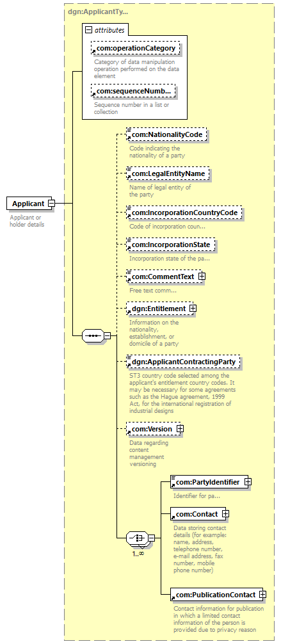Expand the dgn:Entitlement plus icon
This screenshot has height=644, width=281.
193,308
